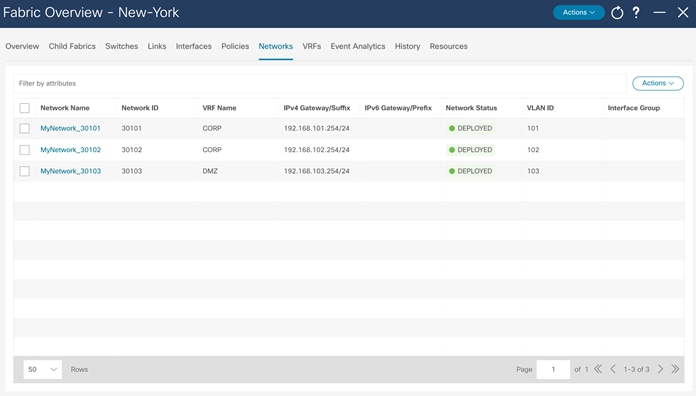
Task: Open the Policies tab
Action: (x=235, y=46)
